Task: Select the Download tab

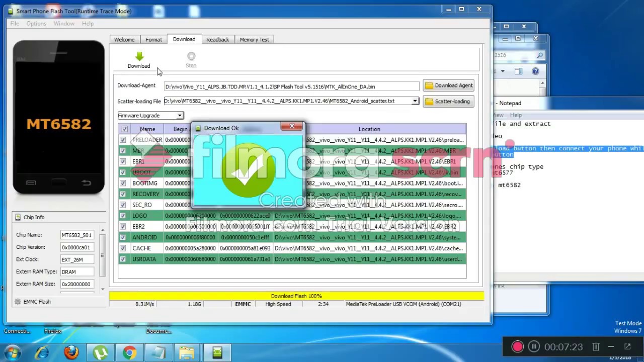Action: coord(184,39)
